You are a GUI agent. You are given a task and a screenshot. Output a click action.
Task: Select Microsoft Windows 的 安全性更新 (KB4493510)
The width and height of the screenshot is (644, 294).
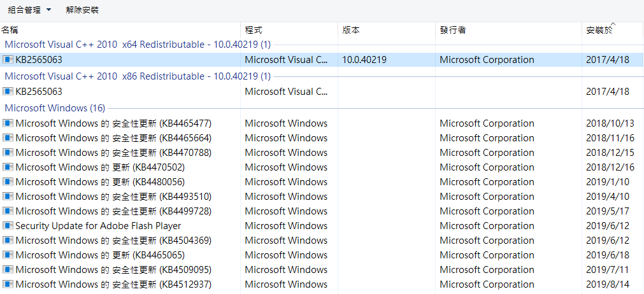coord(114,197)
